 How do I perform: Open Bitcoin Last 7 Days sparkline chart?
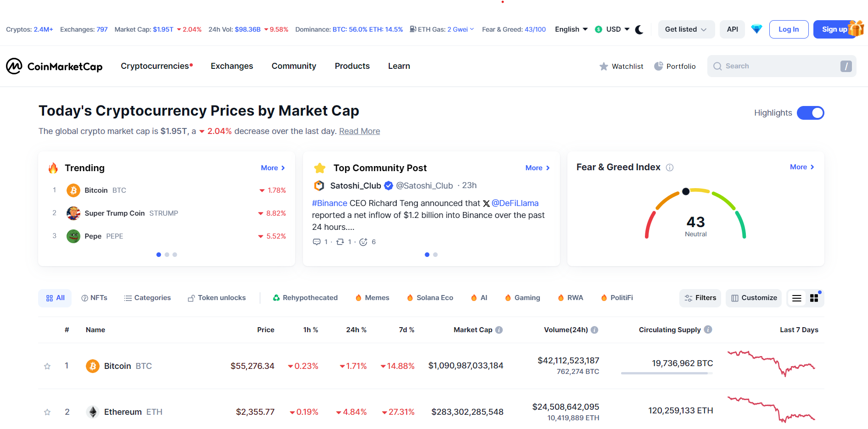coord(771,363)
